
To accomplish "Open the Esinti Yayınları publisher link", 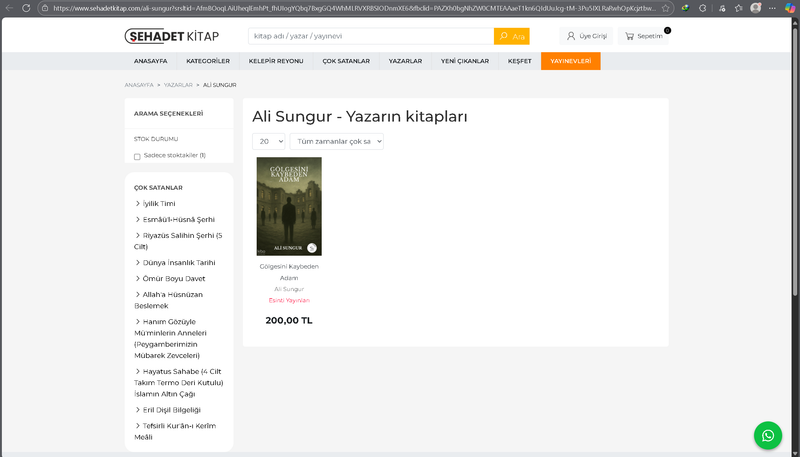I will click(x=289, y=300).
